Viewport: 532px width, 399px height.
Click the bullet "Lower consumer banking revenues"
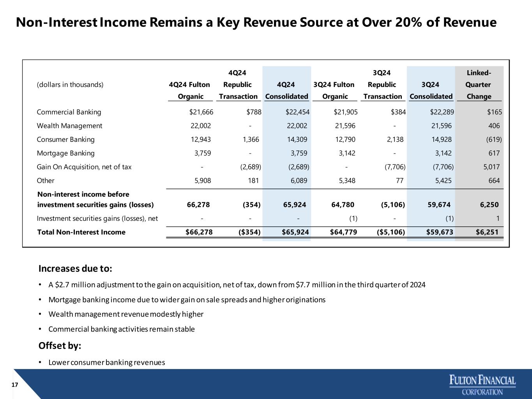[107, 363]
